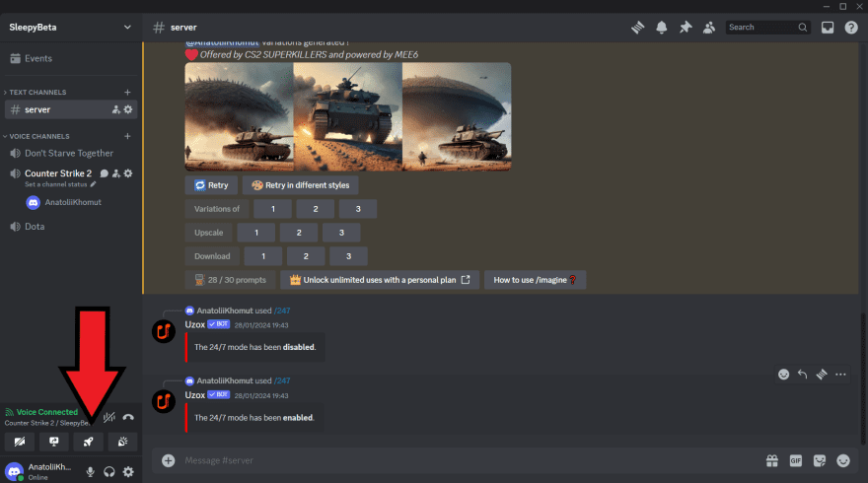This screenshot has height=483, width=868.
Task: Open user settings gear icon
Action: (x=128, y=472)
